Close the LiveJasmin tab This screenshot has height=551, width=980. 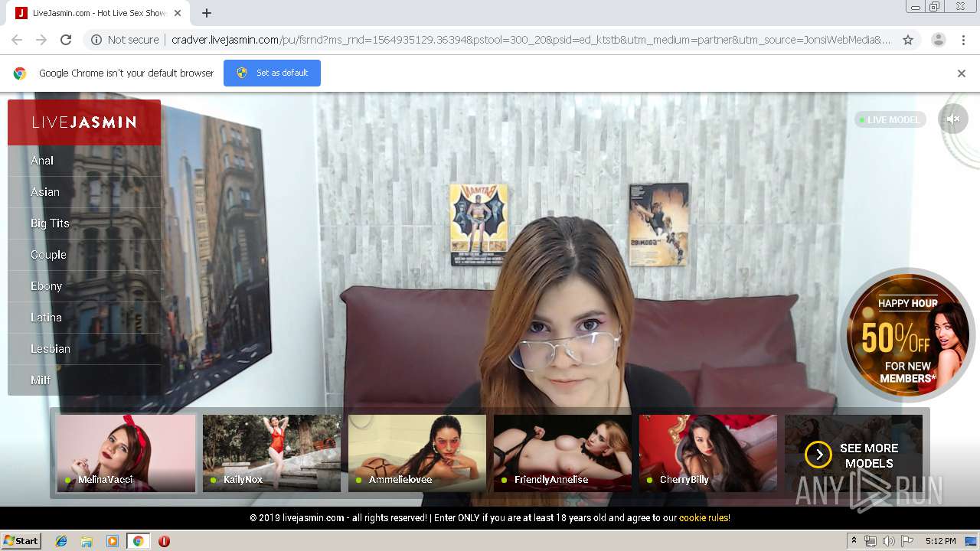pyautogui.click(x=178, y=13)
